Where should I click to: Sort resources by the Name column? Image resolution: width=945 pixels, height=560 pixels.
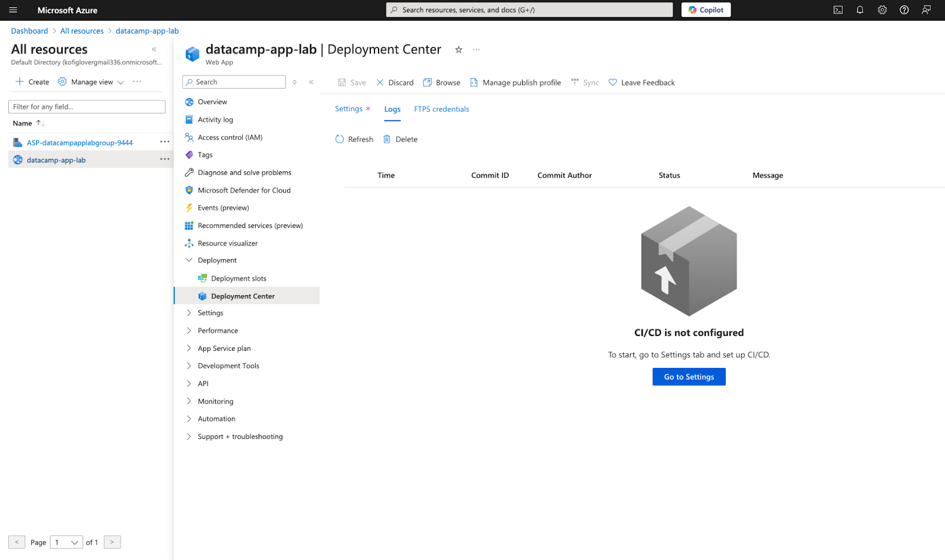coord(28,123)
